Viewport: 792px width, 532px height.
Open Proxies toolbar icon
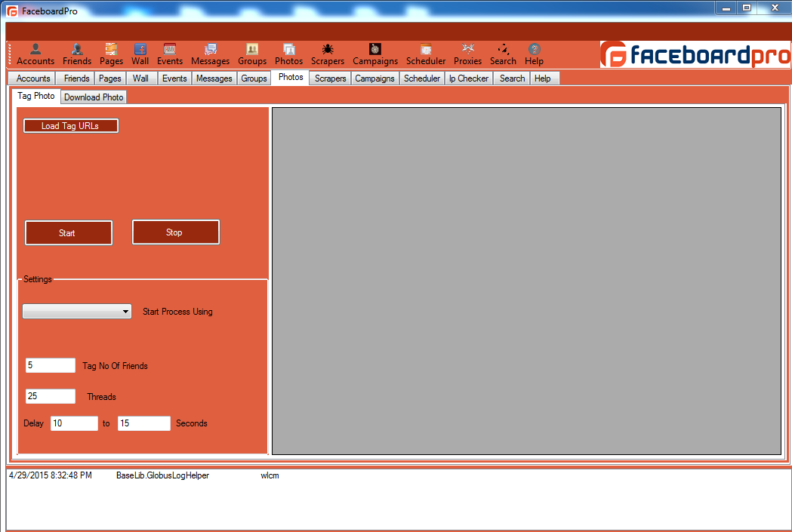(467, 54)
